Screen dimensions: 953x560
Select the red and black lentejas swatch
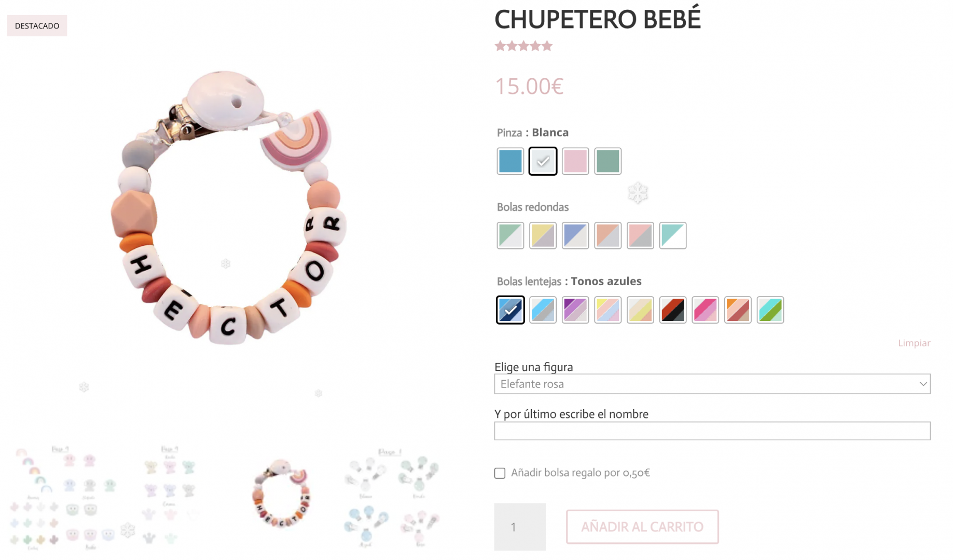(x=673, y=310)
